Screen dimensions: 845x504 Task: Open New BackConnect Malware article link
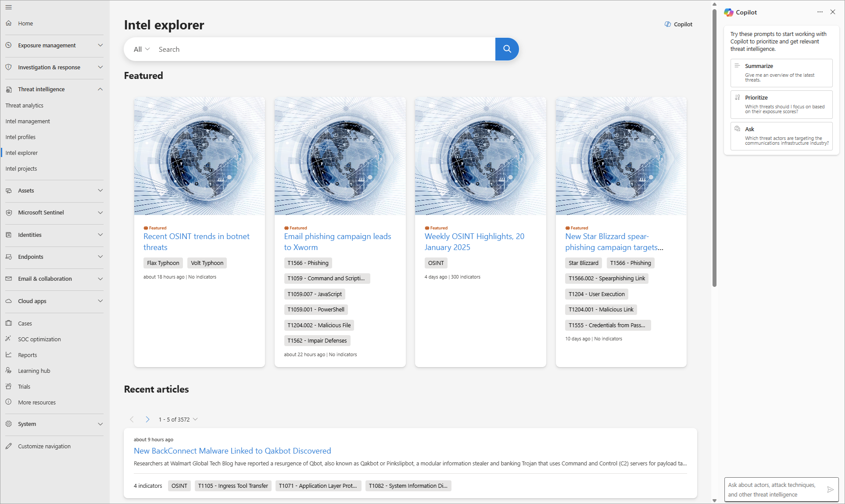232,451
